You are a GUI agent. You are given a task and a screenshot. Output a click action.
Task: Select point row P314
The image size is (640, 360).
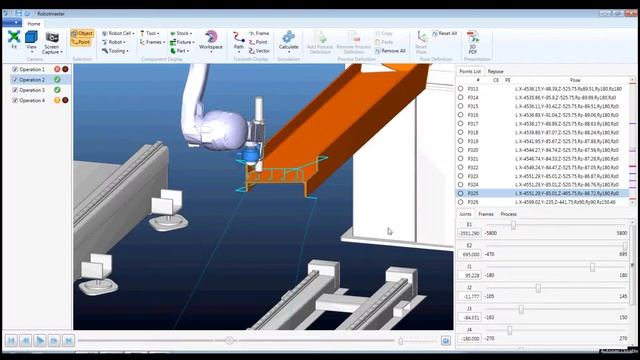[542, 98]
